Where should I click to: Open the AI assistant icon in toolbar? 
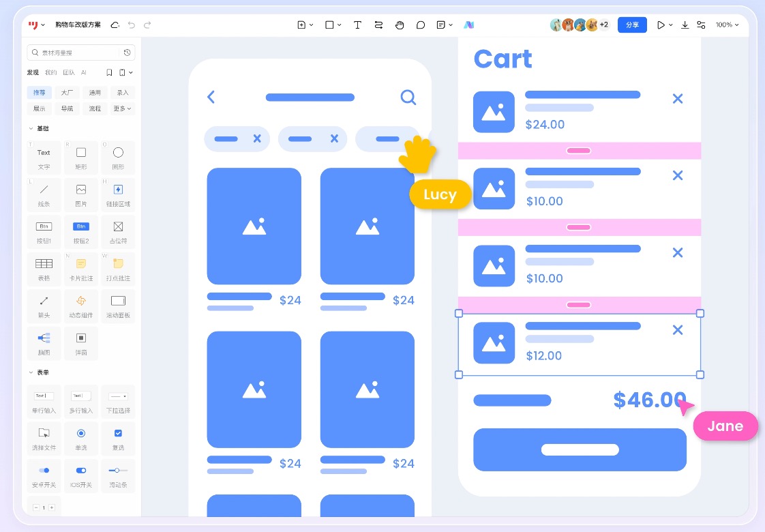[469, 25]
